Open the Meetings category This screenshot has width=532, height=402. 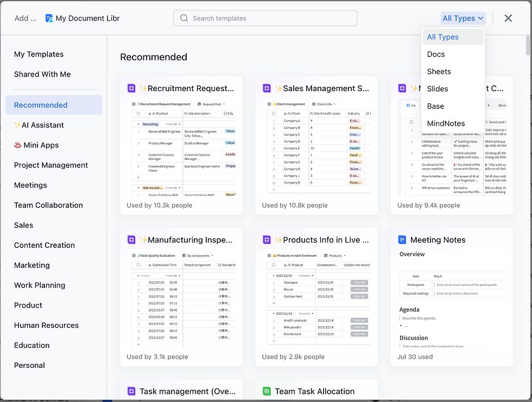[x=54, y=185]
